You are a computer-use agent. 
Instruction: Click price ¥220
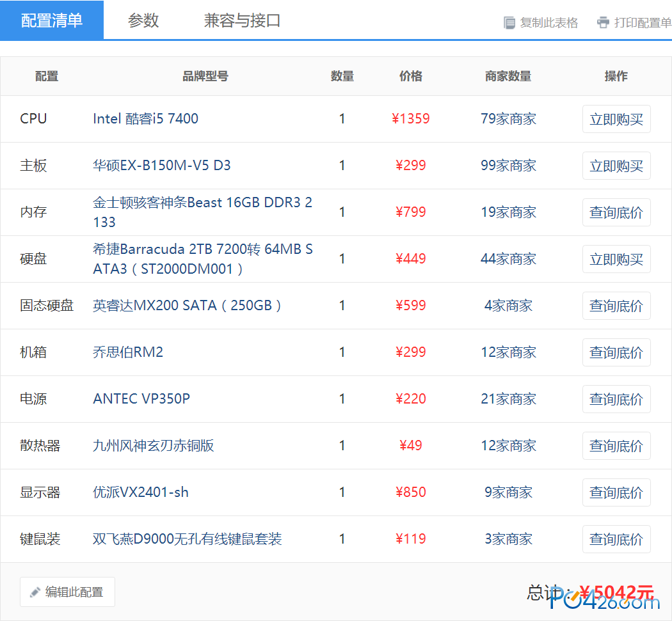pyautogui.click(x=411, y=398)
